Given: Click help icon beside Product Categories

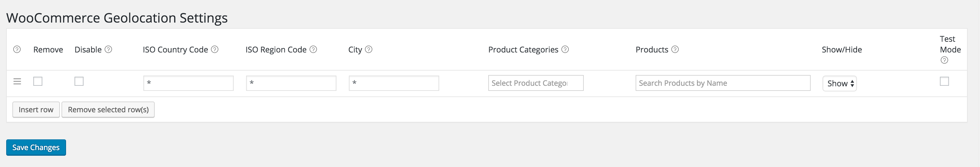Looking at the screenshot, I should (x=565, y=49).
